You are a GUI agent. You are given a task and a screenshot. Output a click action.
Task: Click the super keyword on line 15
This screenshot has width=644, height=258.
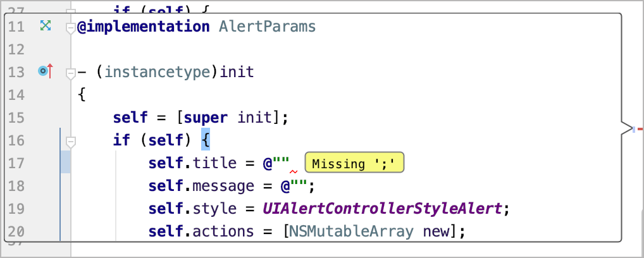click(x=206, y=118)
